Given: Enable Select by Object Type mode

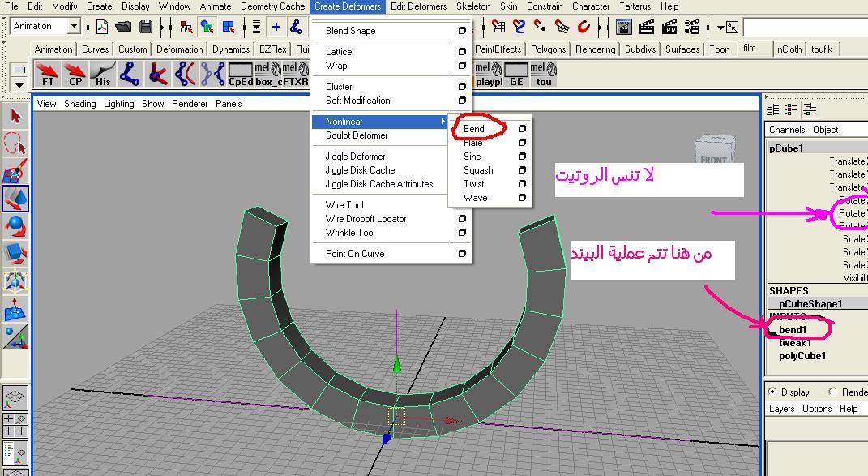Looking at the screenshot, I should pyautogui.click(x=207, y=27).
